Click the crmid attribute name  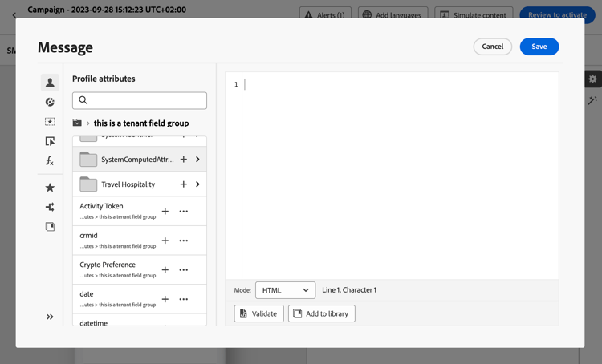coord(88,236)
